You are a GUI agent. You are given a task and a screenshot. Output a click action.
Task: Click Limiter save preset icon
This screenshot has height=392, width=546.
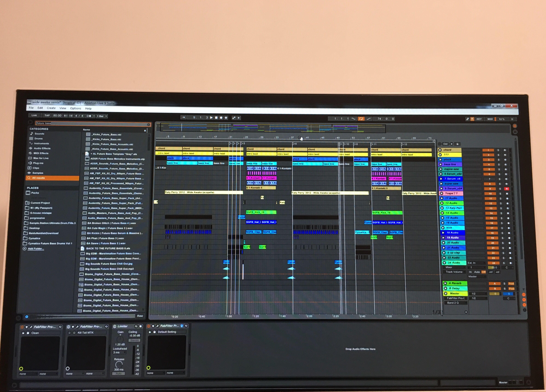click(141, 326)
